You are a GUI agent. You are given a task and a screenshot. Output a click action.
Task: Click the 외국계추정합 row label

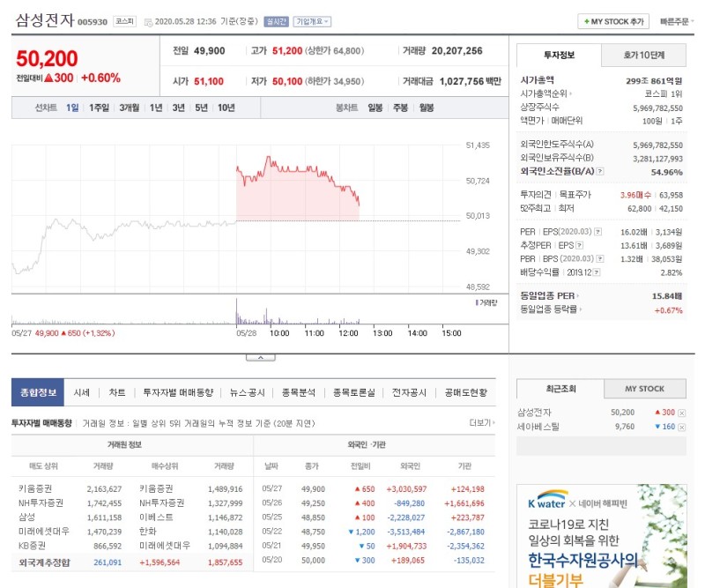45,562
